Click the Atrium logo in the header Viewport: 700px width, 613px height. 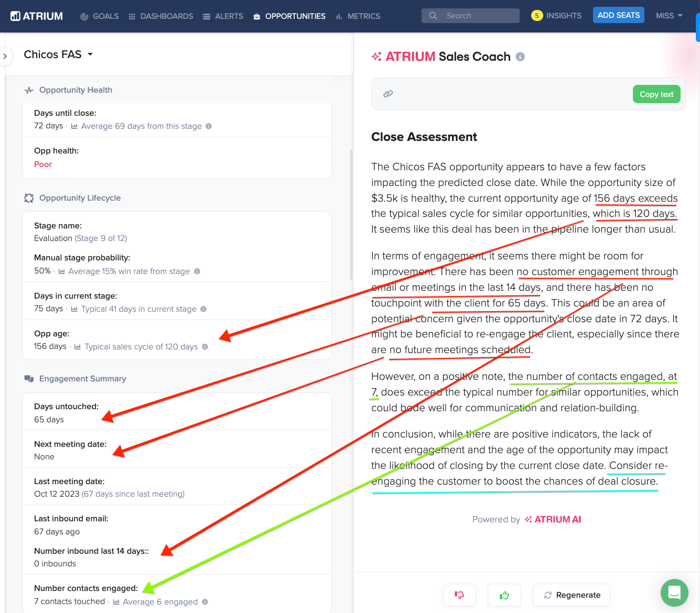(x=37, y=16)
